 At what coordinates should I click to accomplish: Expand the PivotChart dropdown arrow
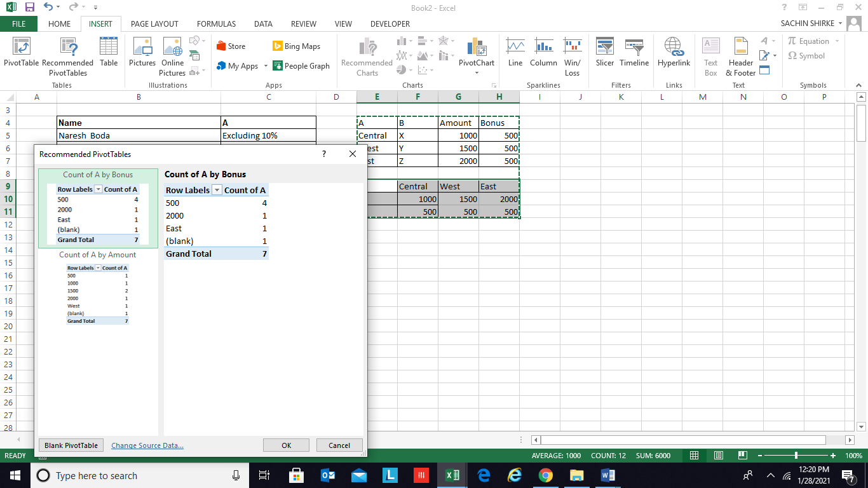tap(477, 73)
